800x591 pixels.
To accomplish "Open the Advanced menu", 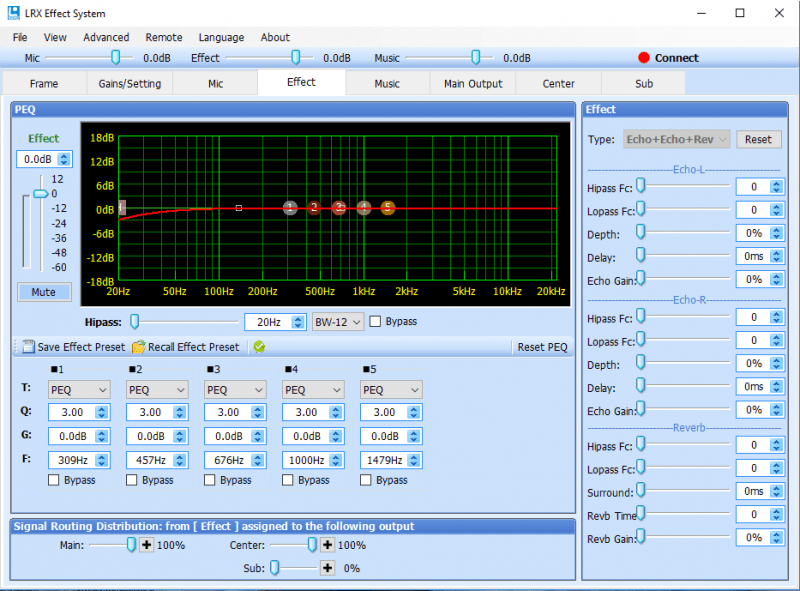I will 106,37.
